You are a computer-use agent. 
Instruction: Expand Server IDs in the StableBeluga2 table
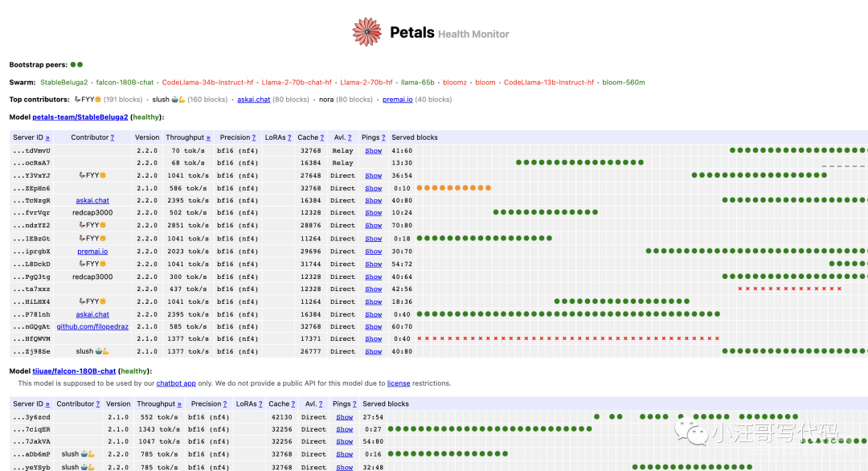tap(47, 137)
